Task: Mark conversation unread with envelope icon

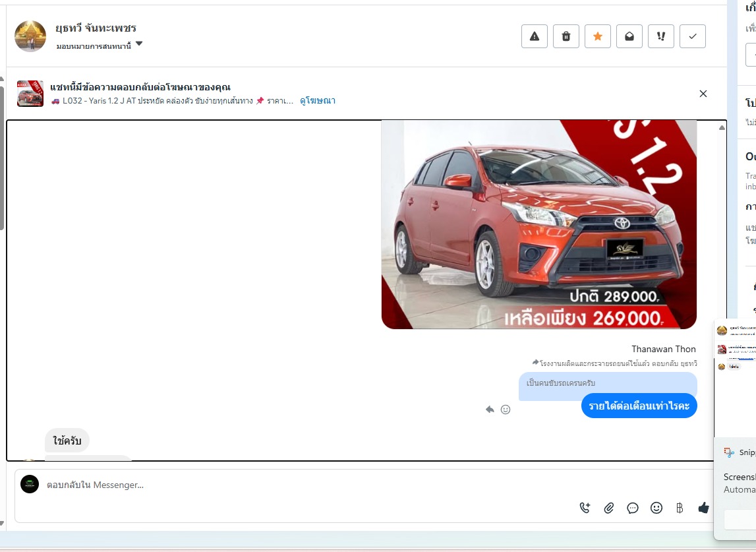Action: pyautogui.click(x=629, y=36)
